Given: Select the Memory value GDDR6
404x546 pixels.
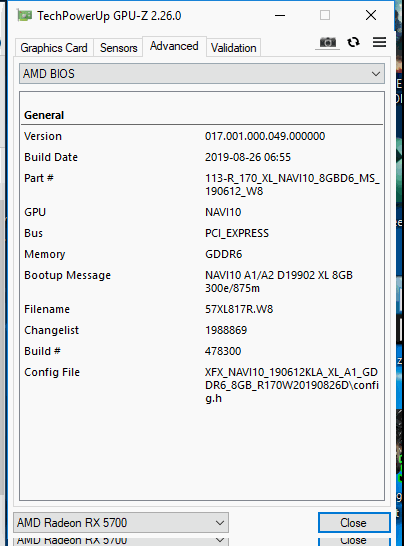Looking at the screenshot, I should 223,254.
